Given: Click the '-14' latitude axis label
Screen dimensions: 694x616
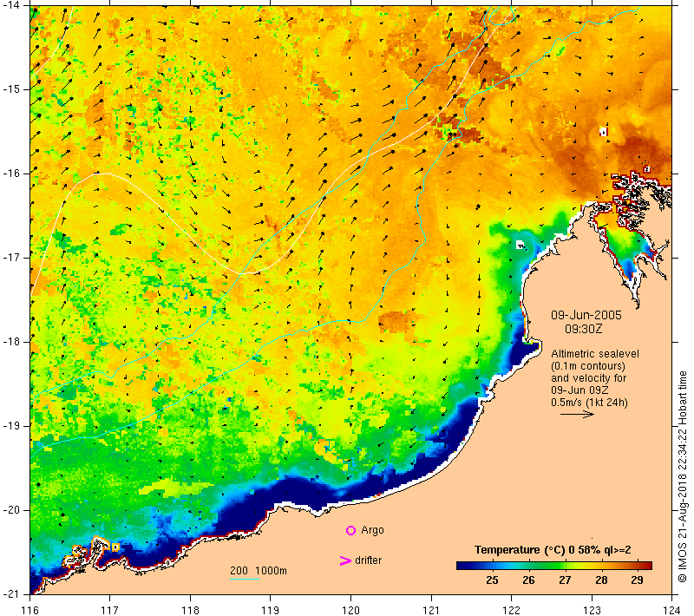Looking at the screenshot, I should click(x=10, y=5).
